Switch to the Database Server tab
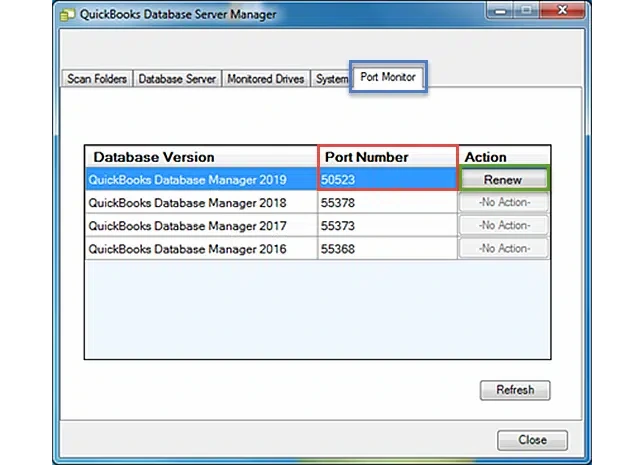The width and height of the screenshot is (640, 465). (177, 78)
